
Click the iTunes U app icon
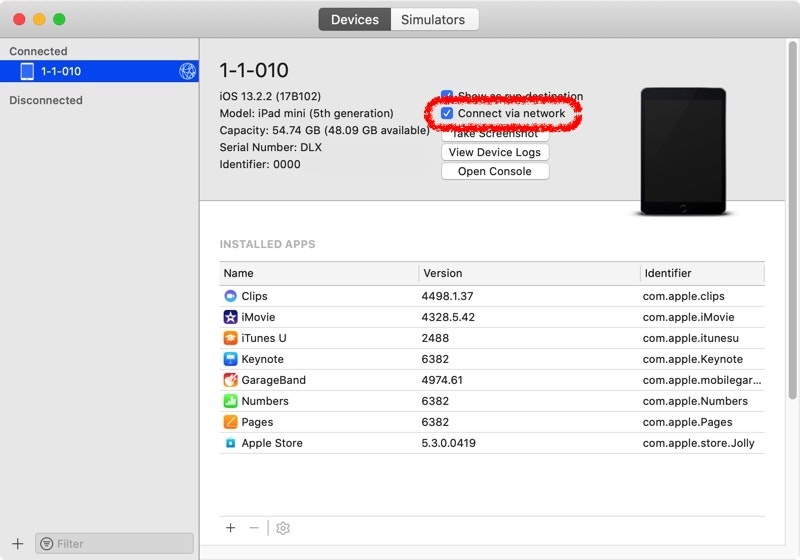(x=230, y=338)
